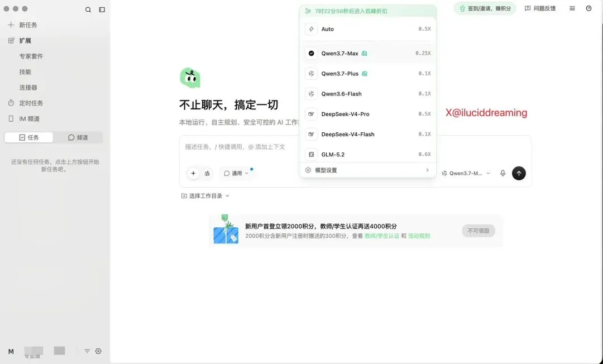Switch to the 频道 tab
Screen dimensions: 603x364
[x=78, y=137]
